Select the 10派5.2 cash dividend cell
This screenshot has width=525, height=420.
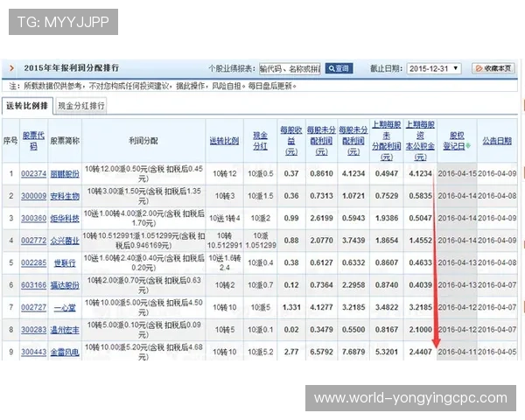pyautogui.click(x=260, y=352)
